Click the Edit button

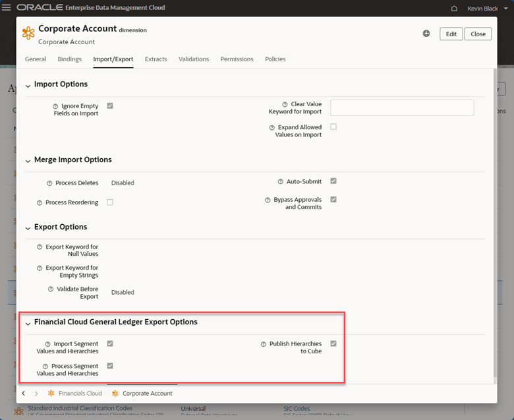451,34
